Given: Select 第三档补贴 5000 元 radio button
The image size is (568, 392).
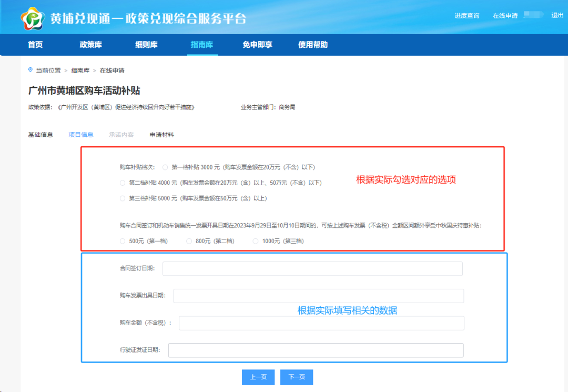Looking at the screenshot, I should (x=121, y=198).
